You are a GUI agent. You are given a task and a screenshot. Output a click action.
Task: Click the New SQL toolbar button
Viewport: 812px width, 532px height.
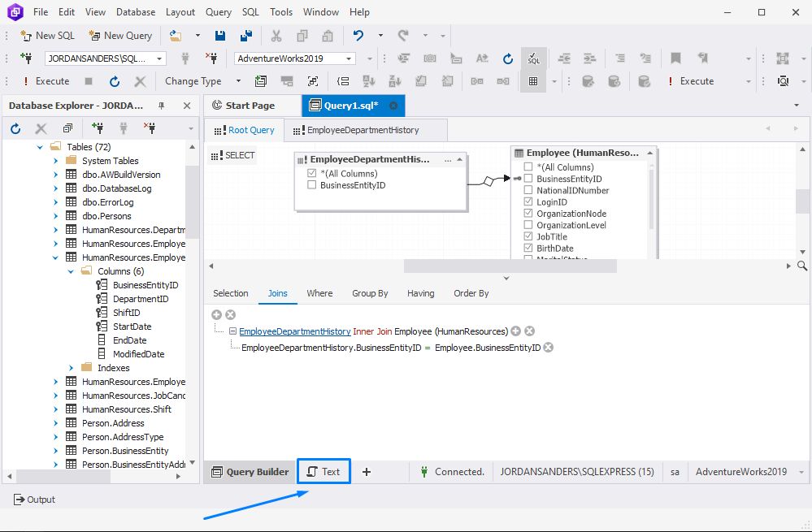(x=47, y=36)
